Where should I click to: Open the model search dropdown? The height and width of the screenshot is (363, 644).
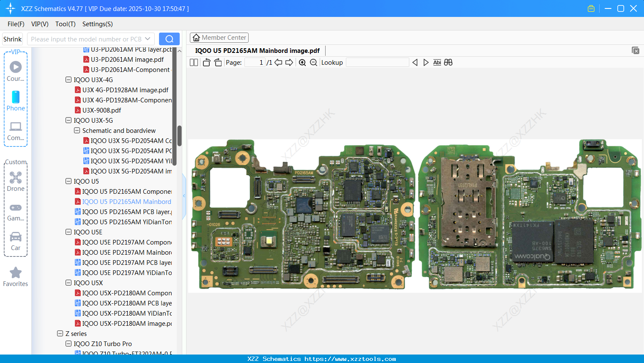(x=148, y=38)
